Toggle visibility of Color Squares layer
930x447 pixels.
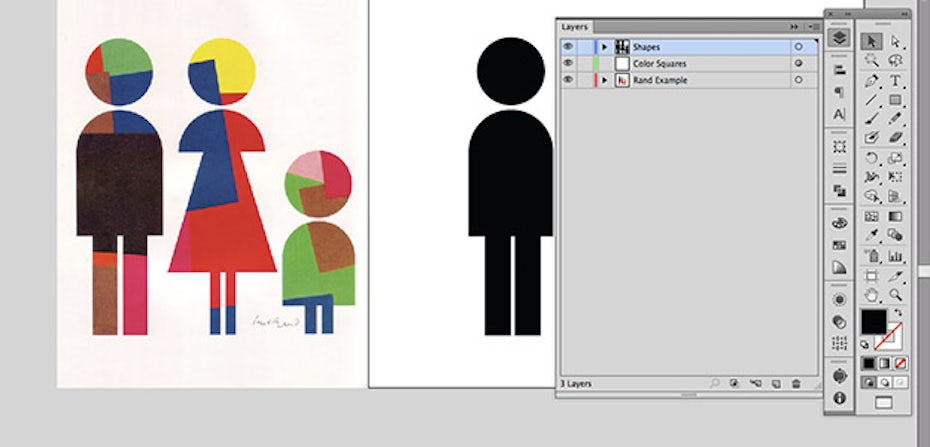click(568, 63)
